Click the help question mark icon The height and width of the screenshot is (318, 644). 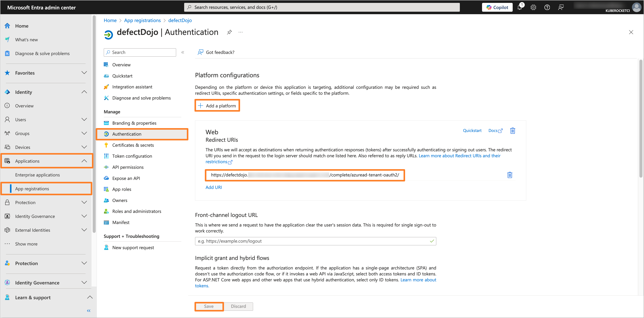coord(547,7)
